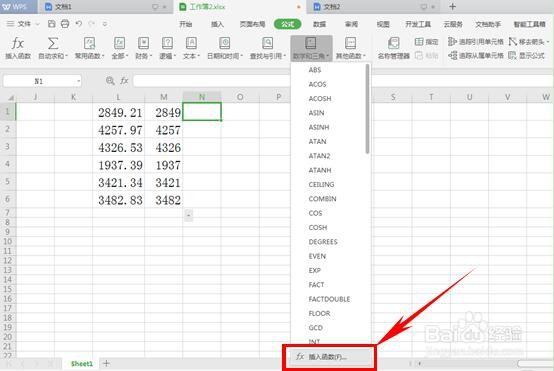Switch to the 云服务 ribbon tab
The width and height of the screenshot is (554, 371).
pyautogui.click(x=453, y=24)
